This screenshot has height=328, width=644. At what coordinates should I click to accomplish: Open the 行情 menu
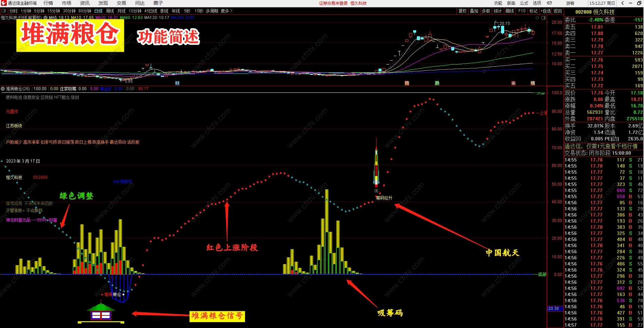click(48, 3)
